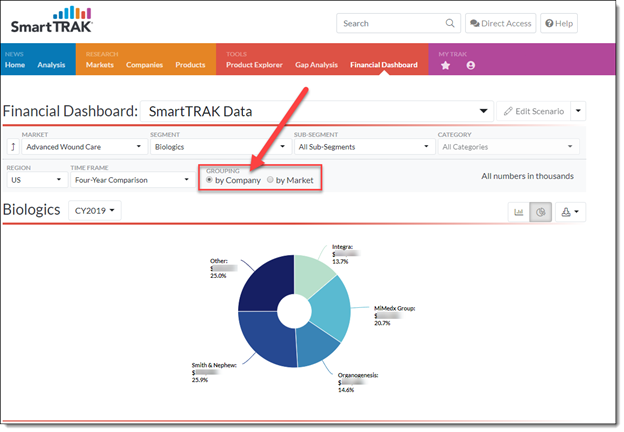The image size is (624, 432).
Task: Click the Organogenesis pie slice
Action: pos(316,346)
